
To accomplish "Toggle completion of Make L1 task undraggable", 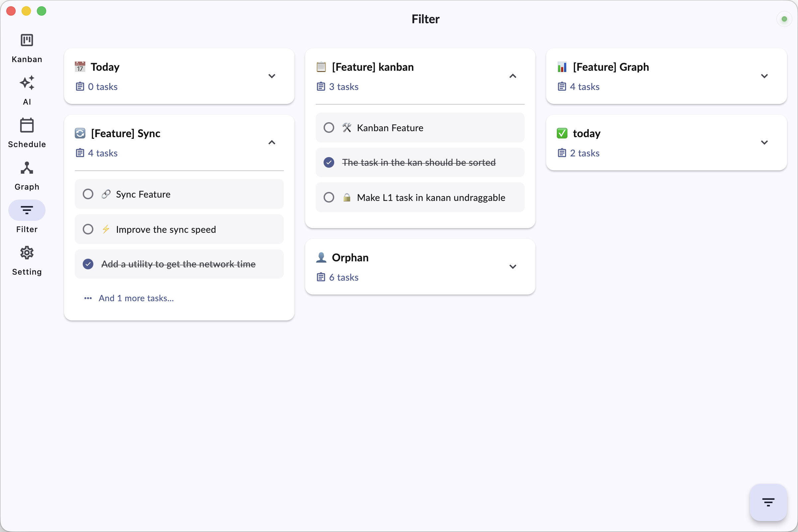I will pos(329,197).
